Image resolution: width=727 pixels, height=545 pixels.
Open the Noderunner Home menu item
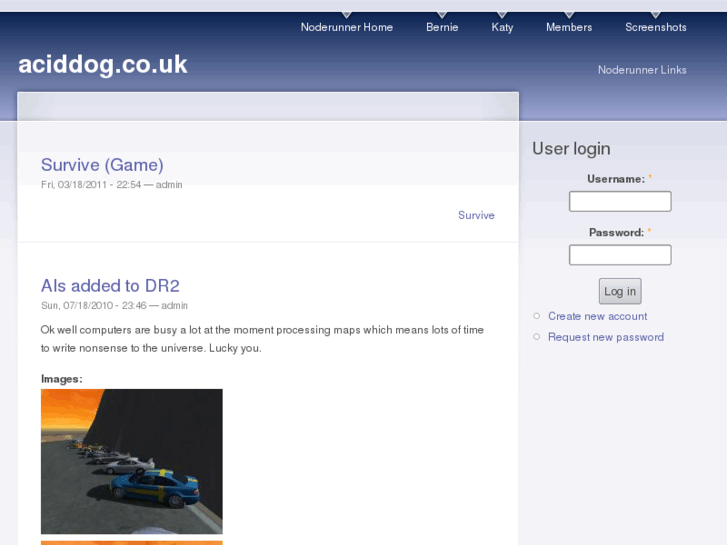click(346, 27)
